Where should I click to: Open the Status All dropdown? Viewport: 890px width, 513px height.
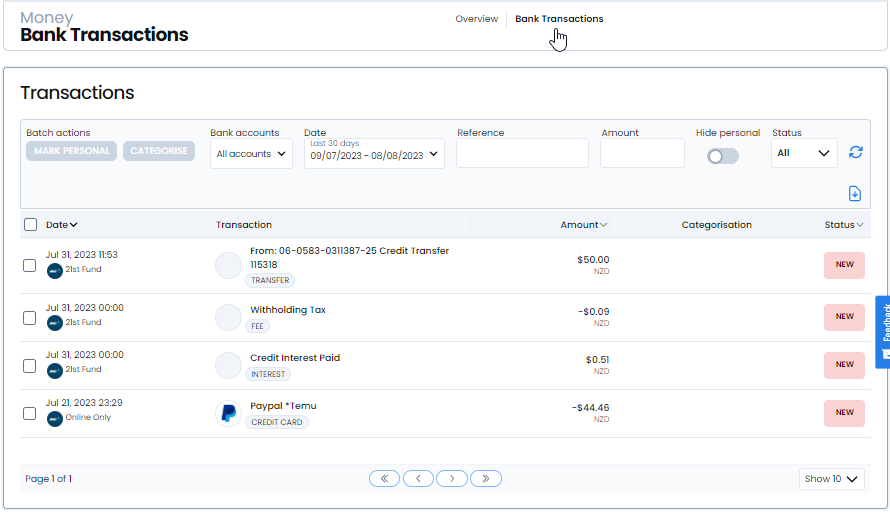804,153
